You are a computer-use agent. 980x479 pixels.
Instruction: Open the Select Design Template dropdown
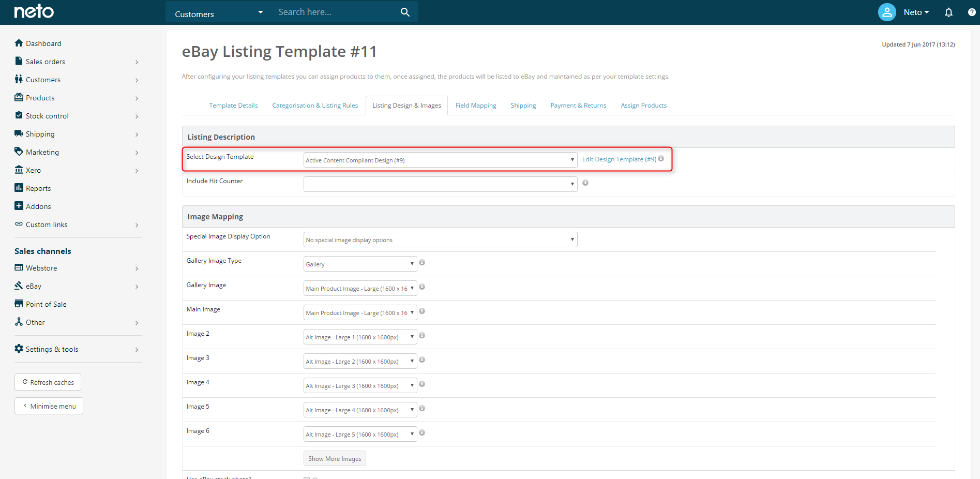point(440,160)
